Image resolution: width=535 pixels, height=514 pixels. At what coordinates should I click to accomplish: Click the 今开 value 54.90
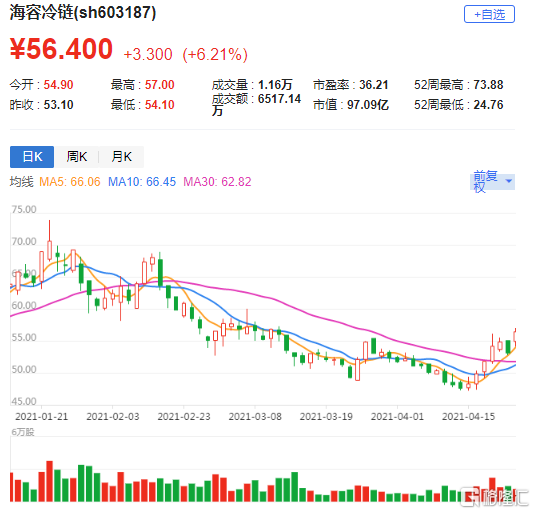pyautogui.click(x=58, y=85)
